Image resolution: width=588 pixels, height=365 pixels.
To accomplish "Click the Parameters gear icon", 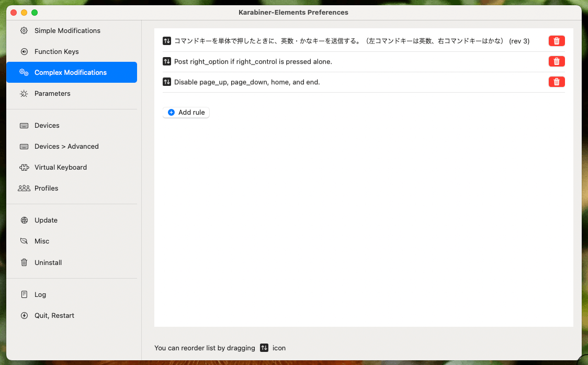I will tap(24, 93).
